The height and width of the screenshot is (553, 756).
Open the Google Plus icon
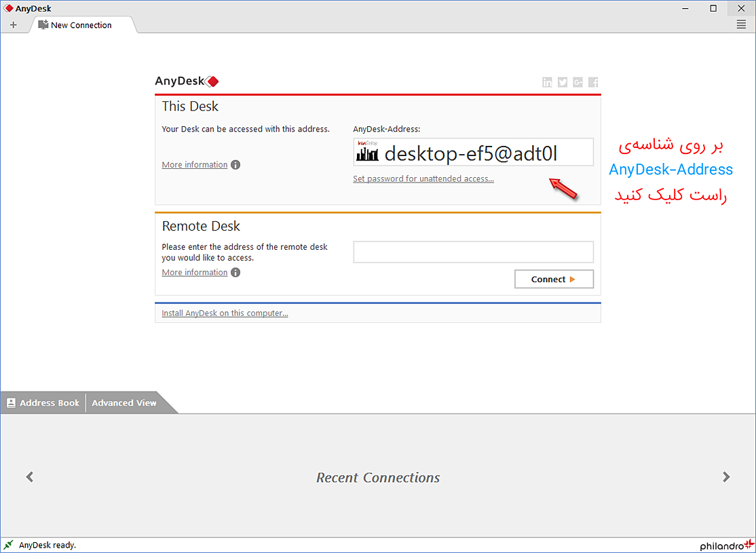click(578, 82)
